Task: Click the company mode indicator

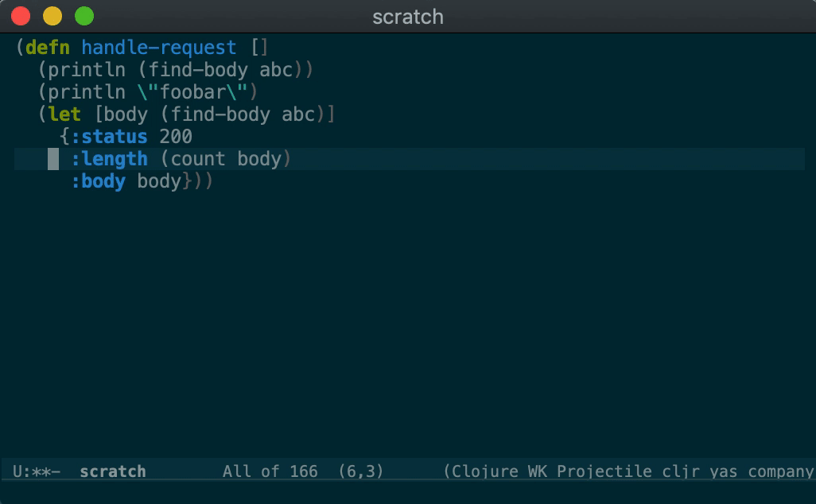Action: [780, 471]
